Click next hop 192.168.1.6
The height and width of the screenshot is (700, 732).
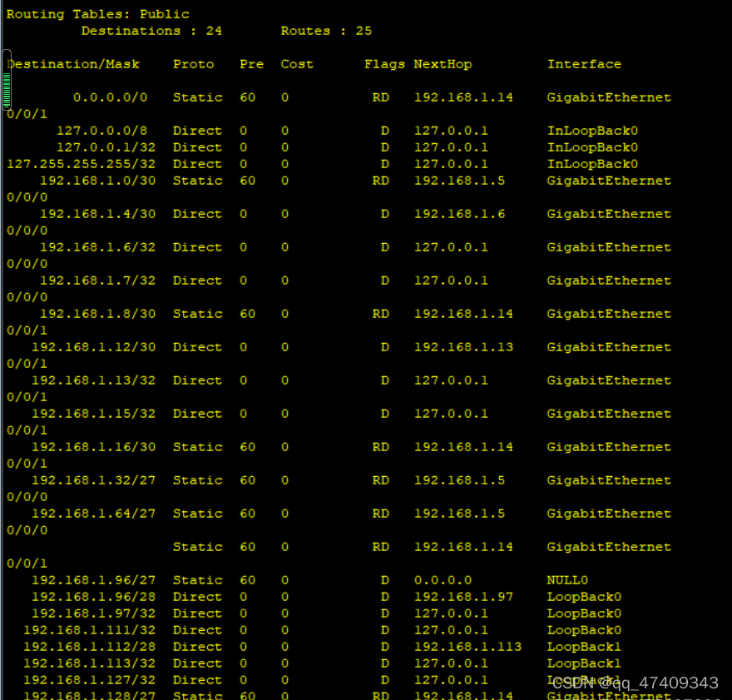460,214
